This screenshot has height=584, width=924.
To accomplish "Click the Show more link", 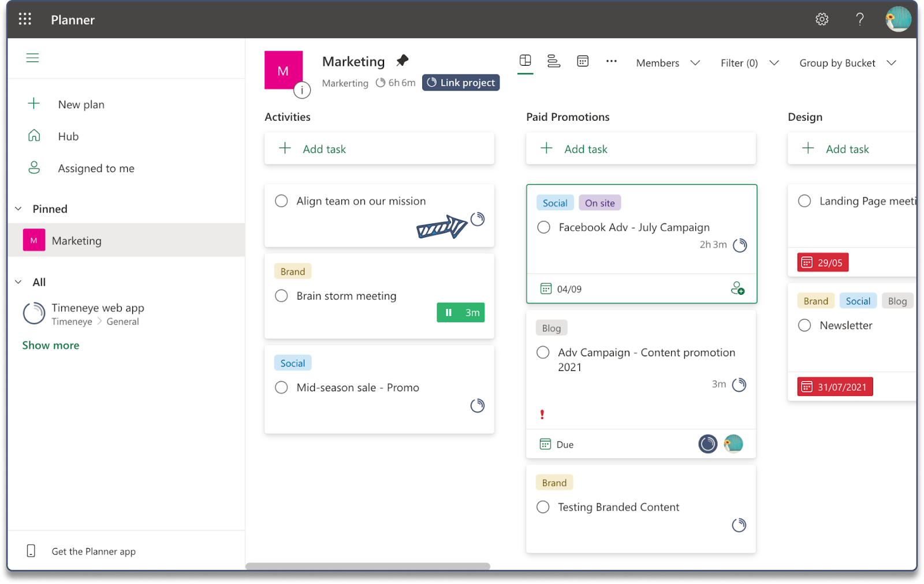I will tap(51, 345).
